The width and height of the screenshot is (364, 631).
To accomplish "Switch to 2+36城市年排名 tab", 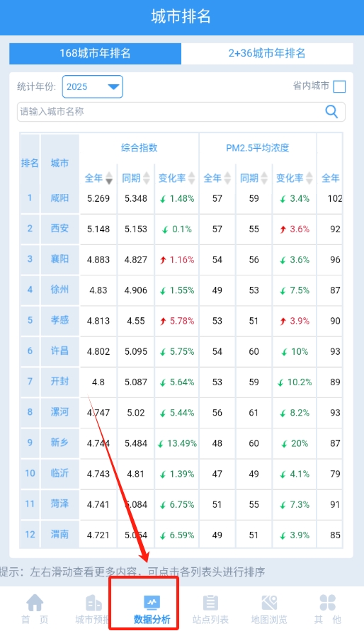I will tap(267, 54).
